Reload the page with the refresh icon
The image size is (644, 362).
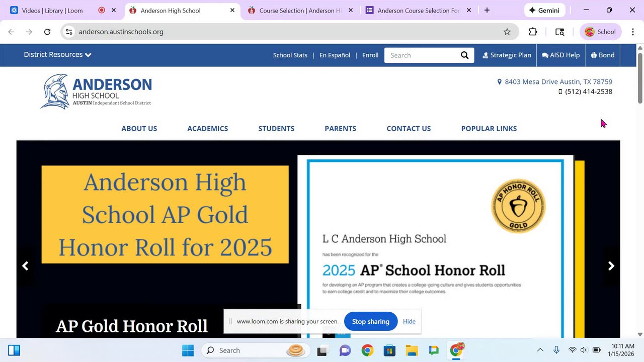pos(47,32)
